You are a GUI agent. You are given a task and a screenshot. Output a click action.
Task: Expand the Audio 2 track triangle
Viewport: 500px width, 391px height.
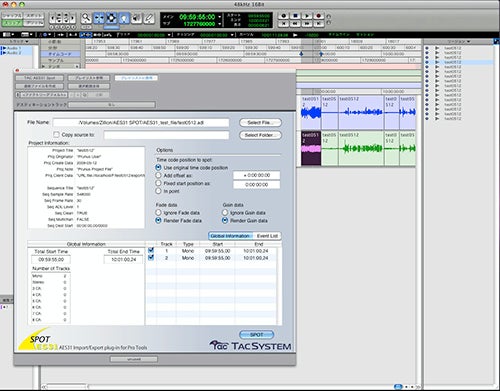coord(4,53)
